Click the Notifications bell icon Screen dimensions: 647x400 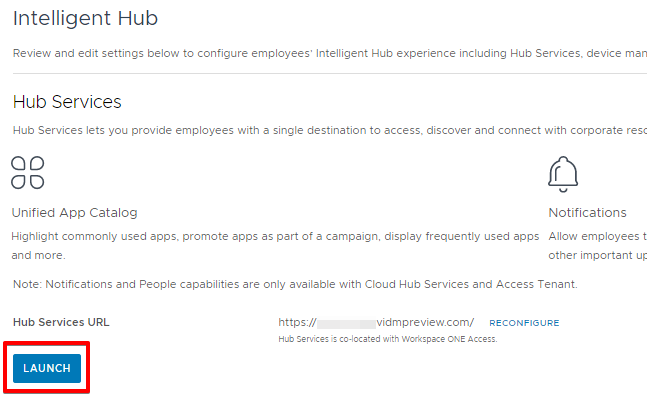[563, 173]
